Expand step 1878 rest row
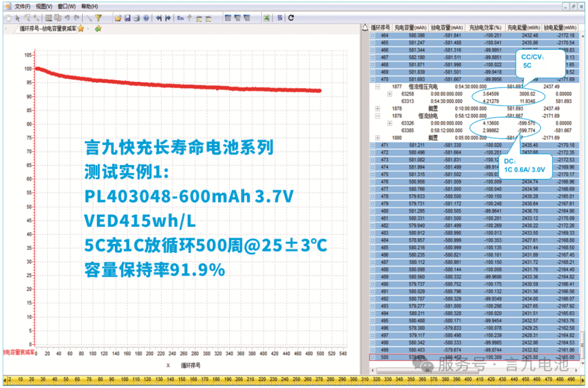Viewport: 588px width, 388px height. [377, 108]
